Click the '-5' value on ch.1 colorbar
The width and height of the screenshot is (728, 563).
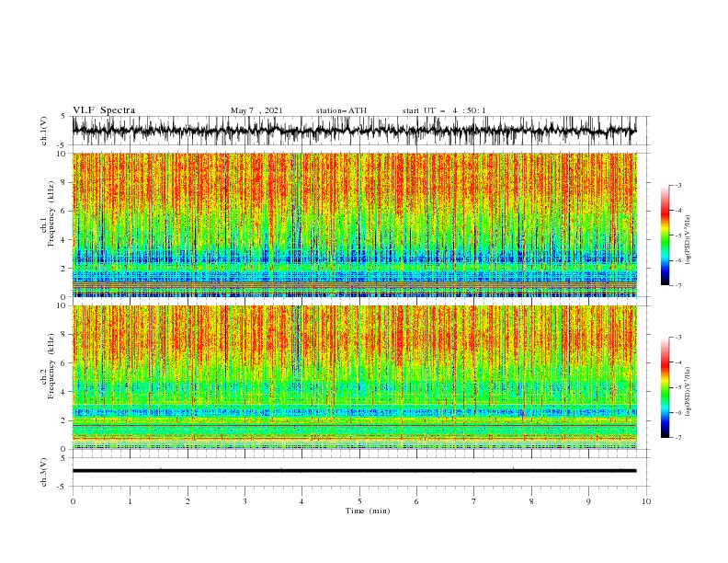click(x=677, y=236)
